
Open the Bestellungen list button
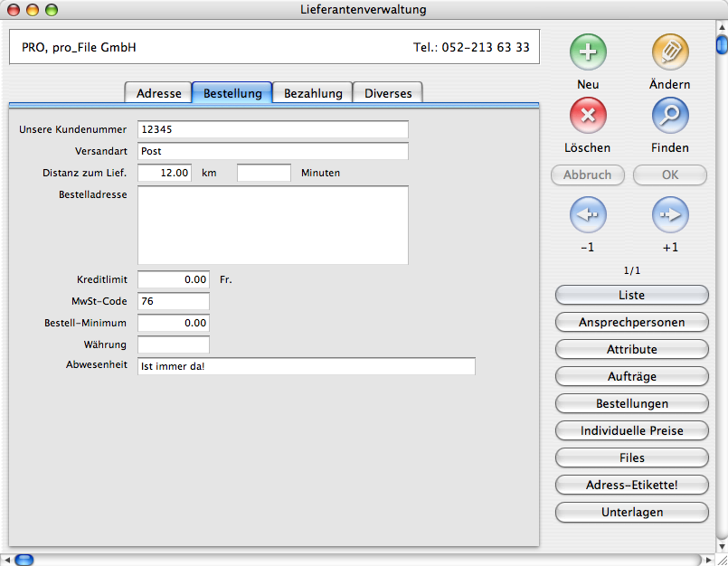[631, 403]
